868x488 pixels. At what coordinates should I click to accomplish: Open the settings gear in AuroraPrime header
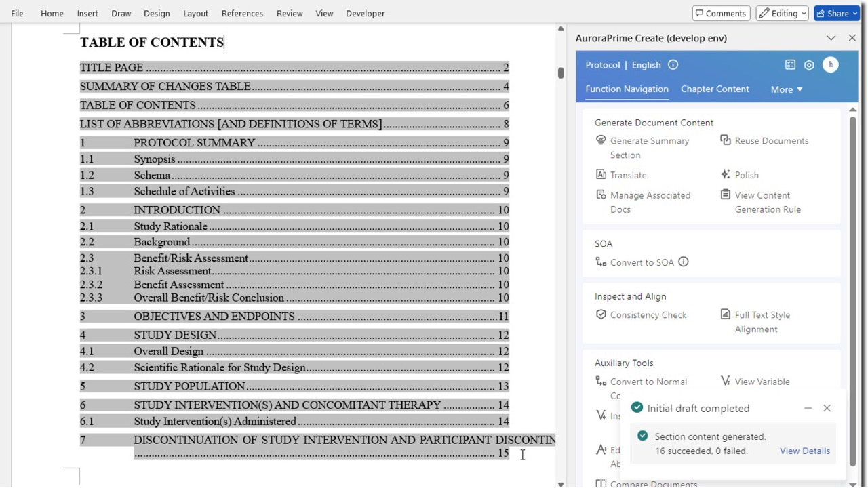pos(809,65)
